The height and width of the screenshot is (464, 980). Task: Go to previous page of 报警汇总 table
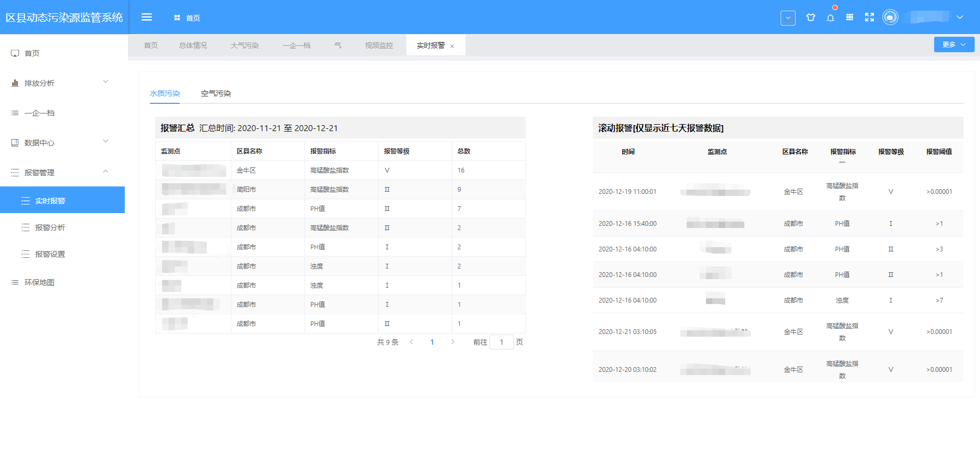[x=412, y=342]
